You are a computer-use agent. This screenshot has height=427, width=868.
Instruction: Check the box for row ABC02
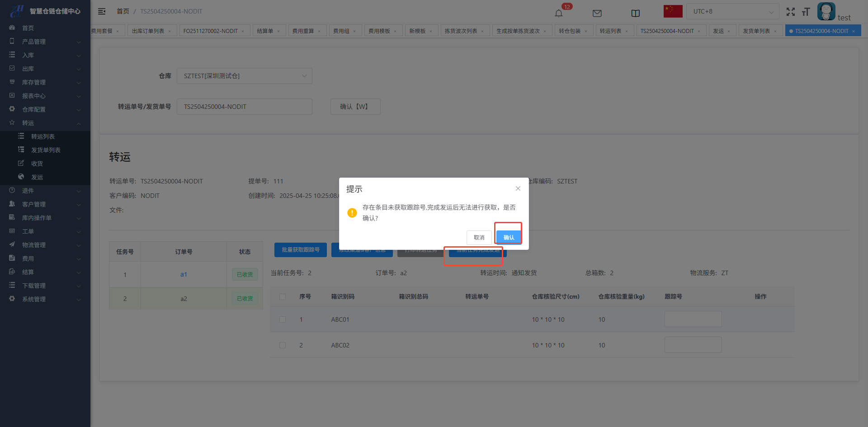pyautogui.click(x=283, y=345)
